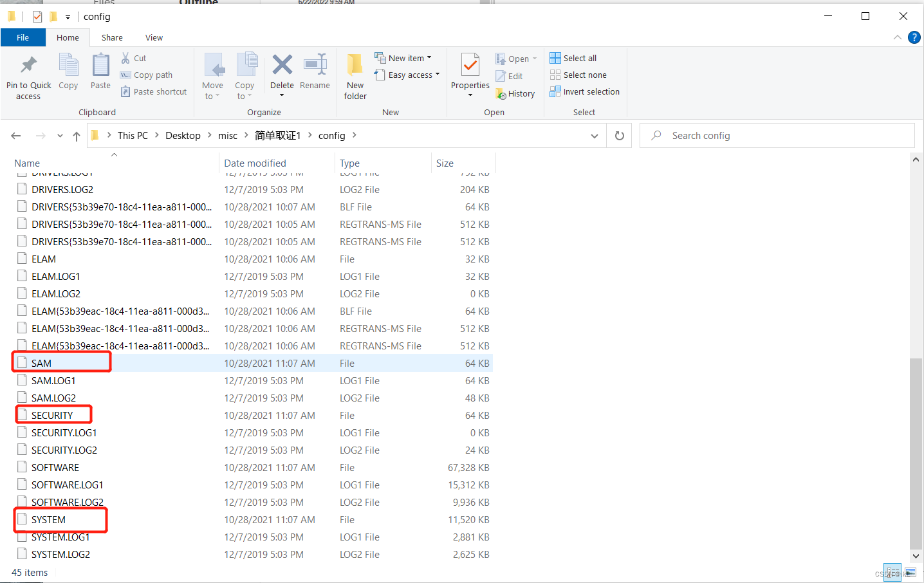This screenshot has width=924, height=583.
Task: Switch to the Share tab
Action: point(112,37)
